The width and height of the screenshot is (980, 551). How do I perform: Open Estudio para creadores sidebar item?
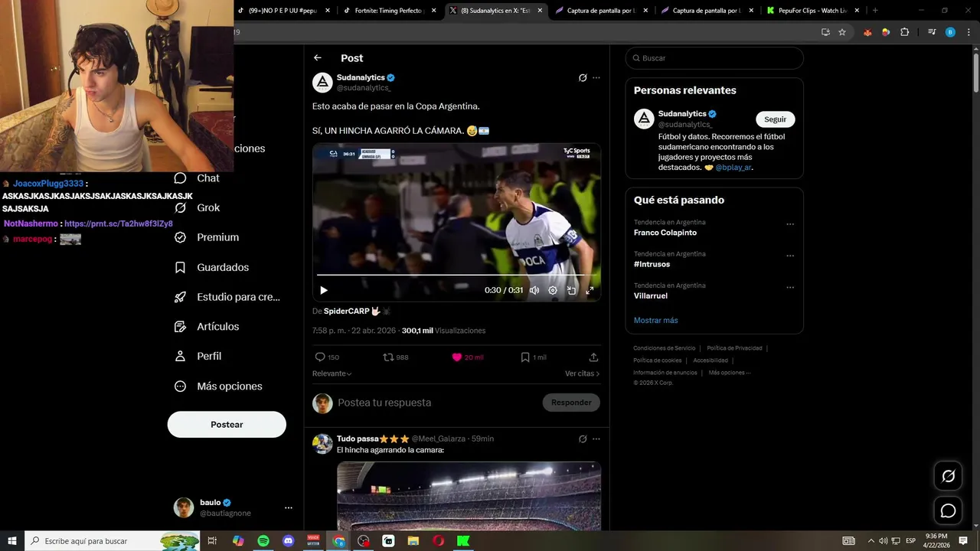pos(227,297)
